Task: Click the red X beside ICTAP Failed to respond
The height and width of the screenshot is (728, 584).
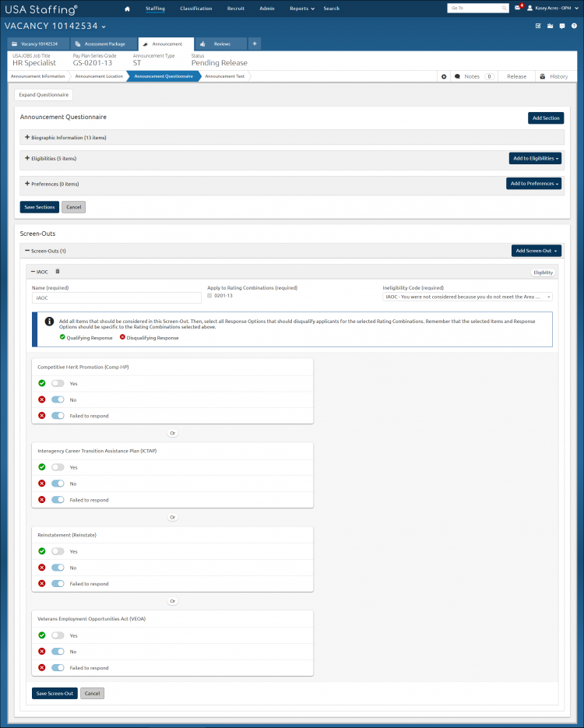Action: 42,500
